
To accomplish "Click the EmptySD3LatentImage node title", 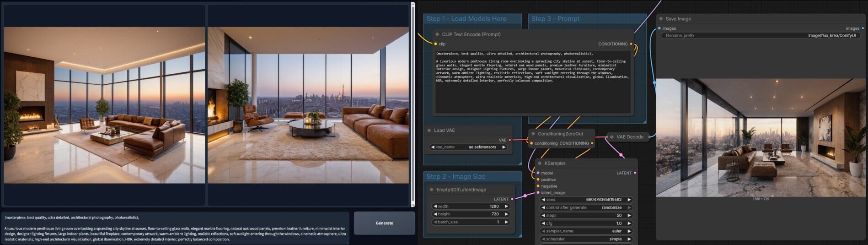I will 461,190.
